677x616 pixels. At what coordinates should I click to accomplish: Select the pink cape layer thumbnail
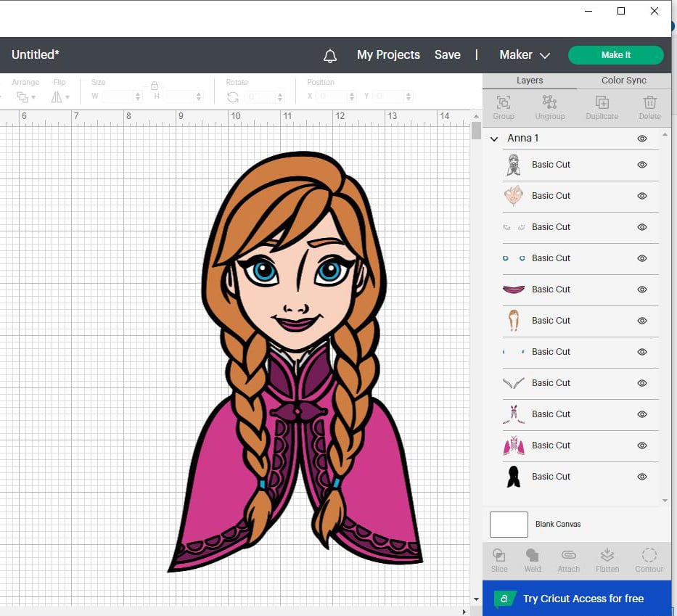pyautogui.click(x=513, y=445)
